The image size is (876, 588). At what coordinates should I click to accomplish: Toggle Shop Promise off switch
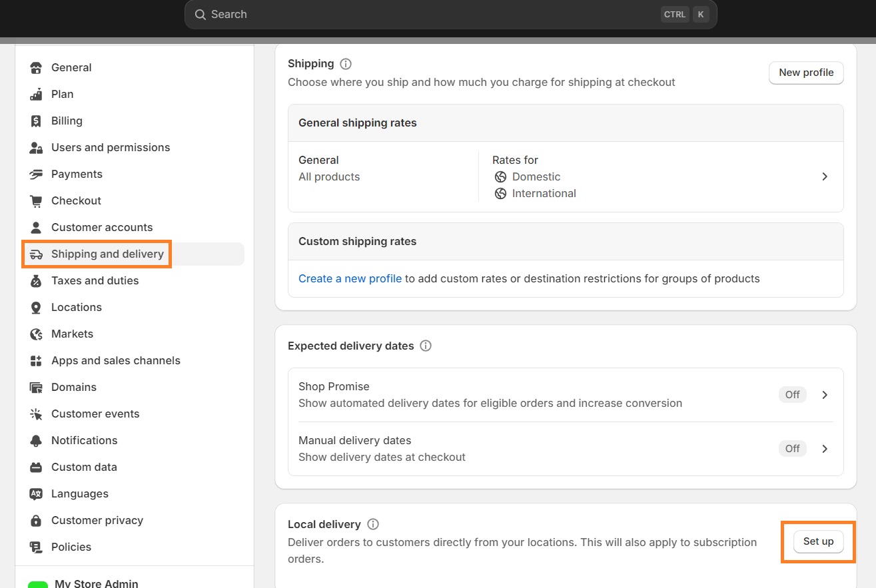click(792, 394)
